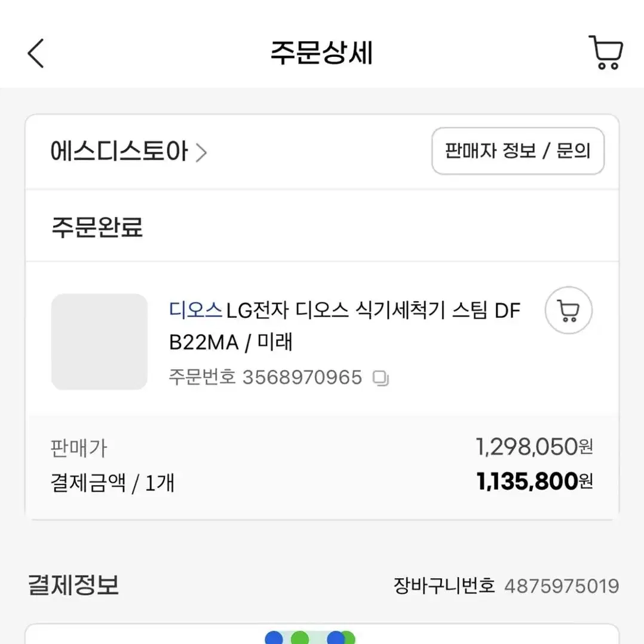Select the 주문번호 3568970965 text

pyautogui.click(x=265, y=378)
